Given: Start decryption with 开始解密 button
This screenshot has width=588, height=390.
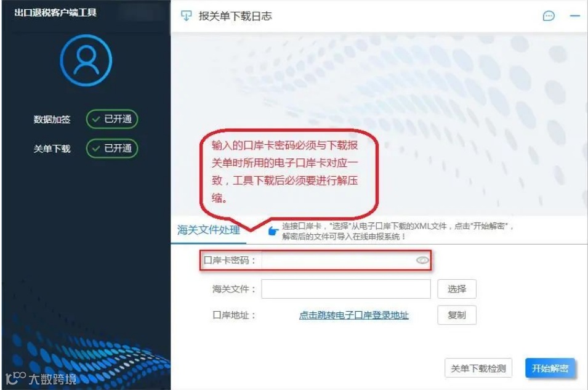Looking at the screenshot, I should click(x=550, y=368).
